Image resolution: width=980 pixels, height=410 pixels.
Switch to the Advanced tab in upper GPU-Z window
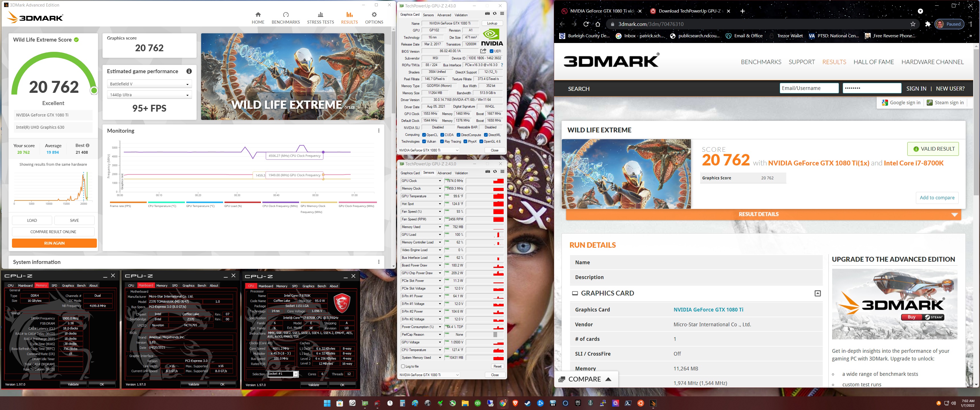(444, 15)
